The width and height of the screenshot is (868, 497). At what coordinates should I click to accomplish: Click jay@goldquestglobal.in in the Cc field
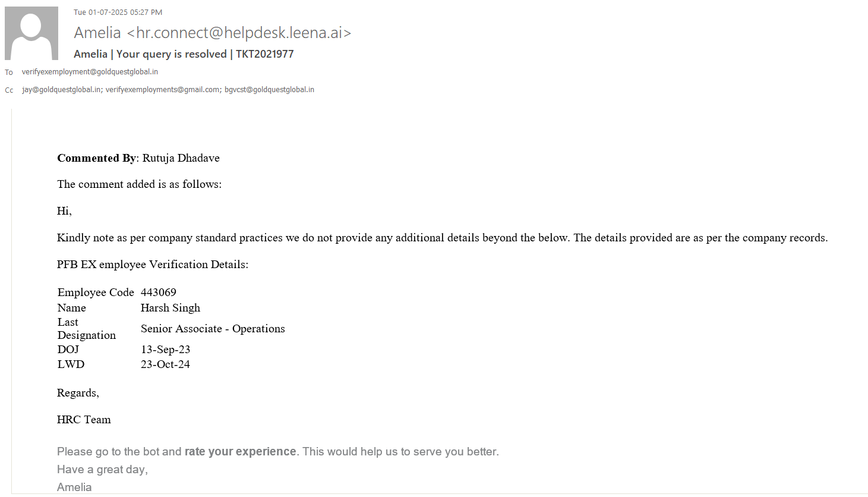(61, 90)
